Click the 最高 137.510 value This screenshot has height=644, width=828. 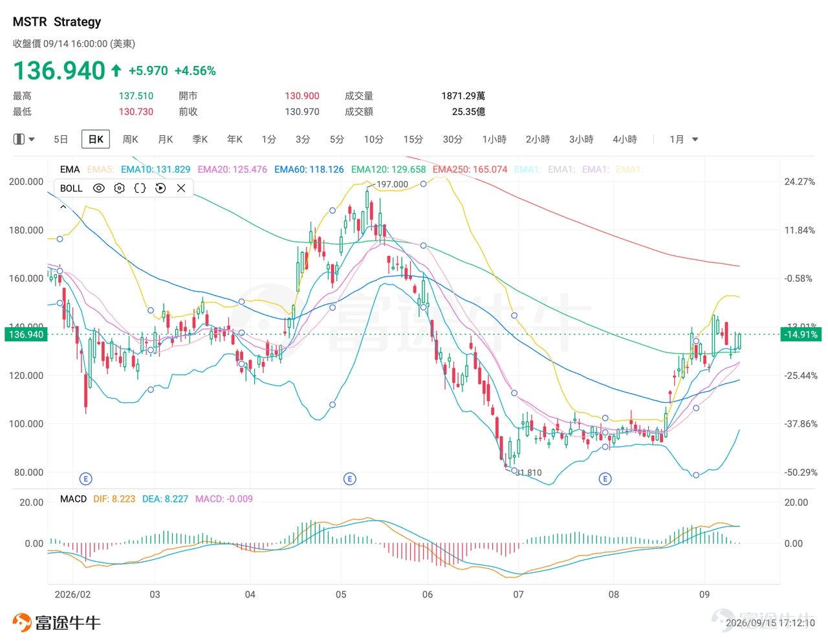coord(136,96)
